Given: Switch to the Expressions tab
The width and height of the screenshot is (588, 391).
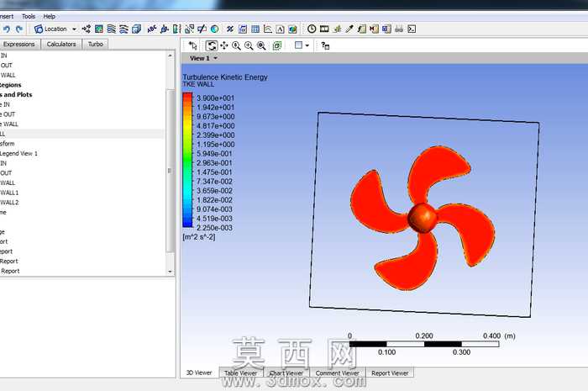Looking at the screenshot, I should point(19,45).
